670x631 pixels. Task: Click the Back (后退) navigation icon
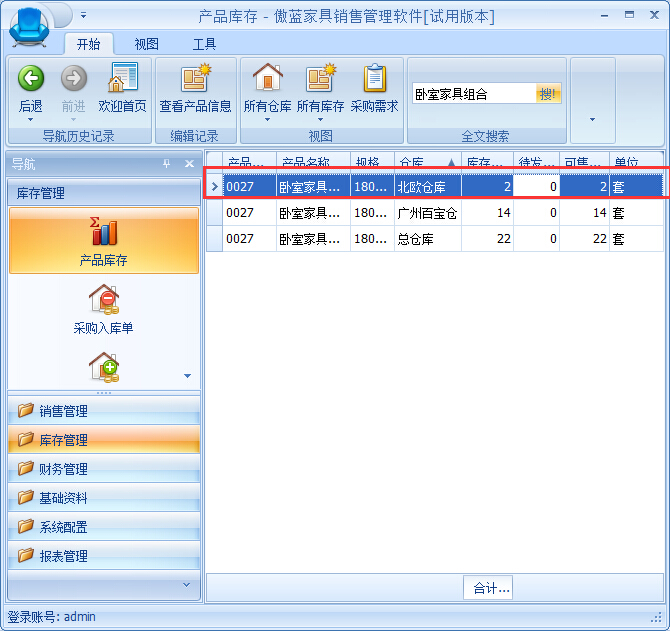(x=31, y=79)
